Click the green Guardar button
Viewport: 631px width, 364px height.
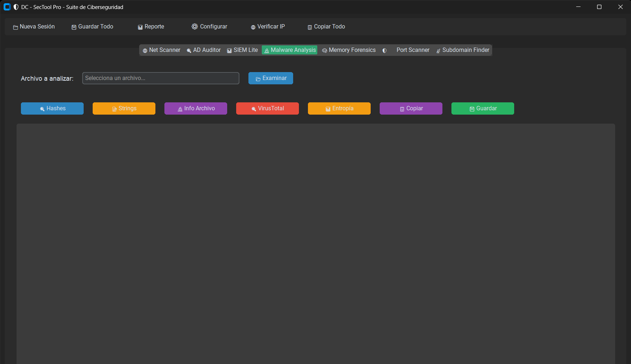[x=483, y=108]
